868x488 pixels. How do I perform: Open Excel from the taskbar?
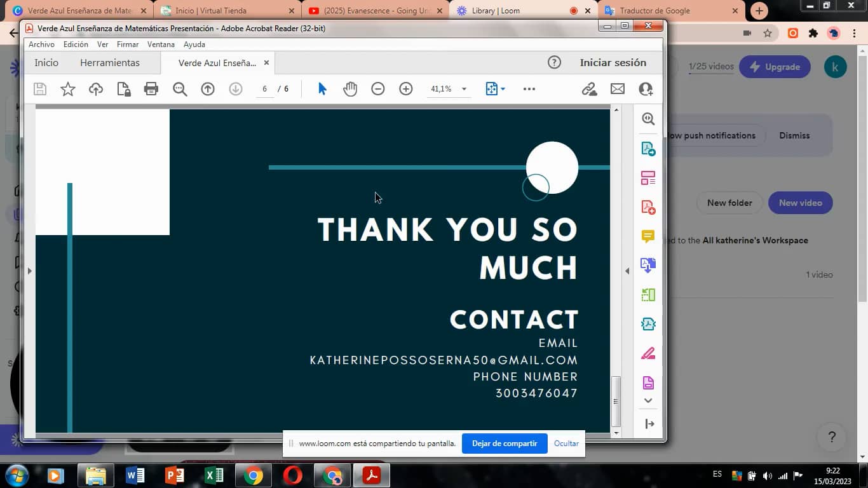(x=214, y=475)
